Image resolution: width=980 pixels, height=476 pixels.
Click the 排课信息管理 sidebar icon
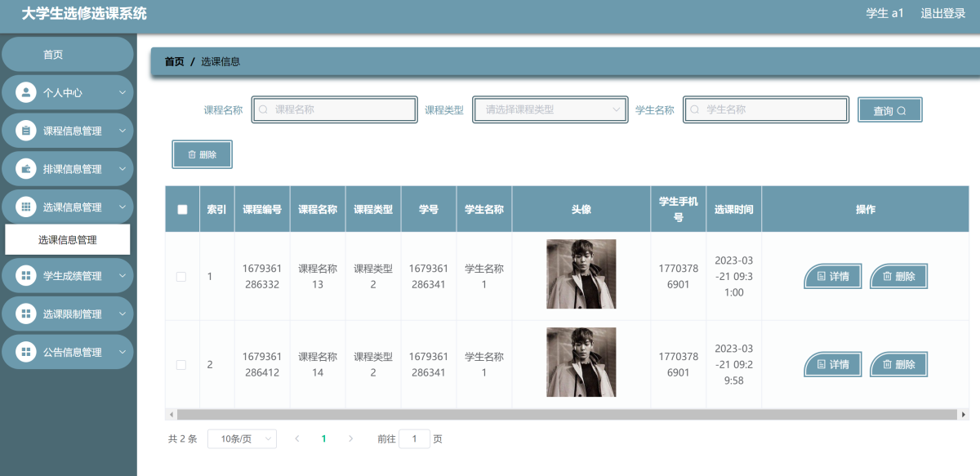click(x=25, y=169)
